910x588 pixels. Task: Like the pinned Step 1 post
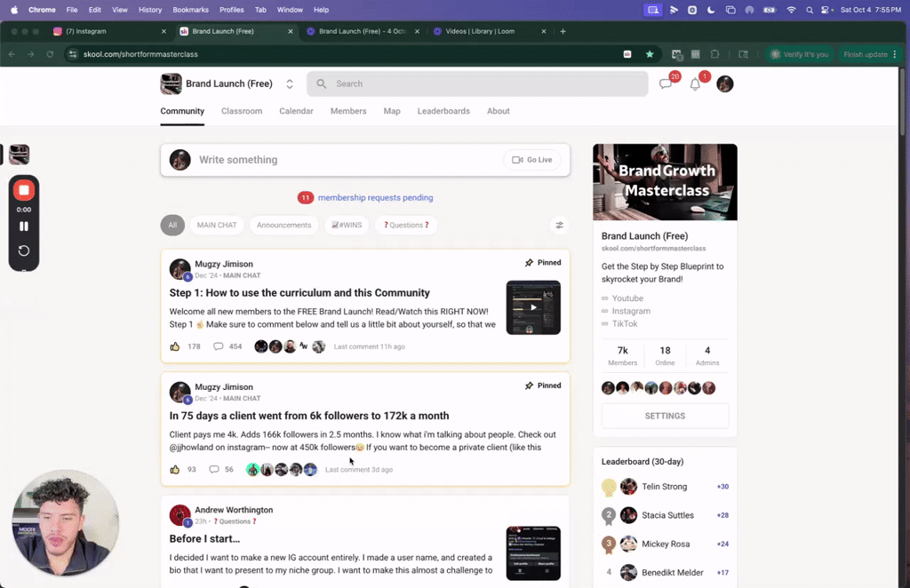[x=175, y=346]
